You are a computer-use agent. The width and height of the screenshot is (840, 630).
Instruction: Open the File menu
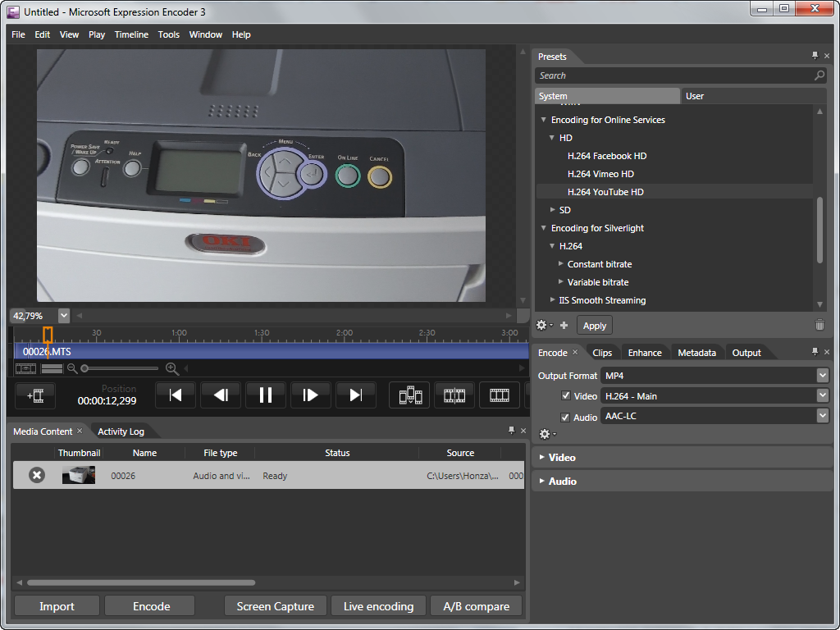[18, 34]
